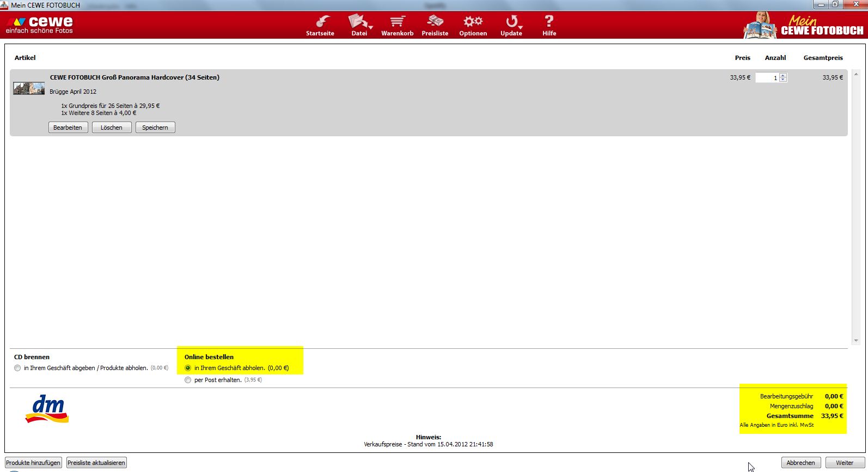Image resolution: width=868 pixels, height=472 pixels.
Task: Open the Datei toolbar menu
Action: pyautogui.click(x=359, y=26)
